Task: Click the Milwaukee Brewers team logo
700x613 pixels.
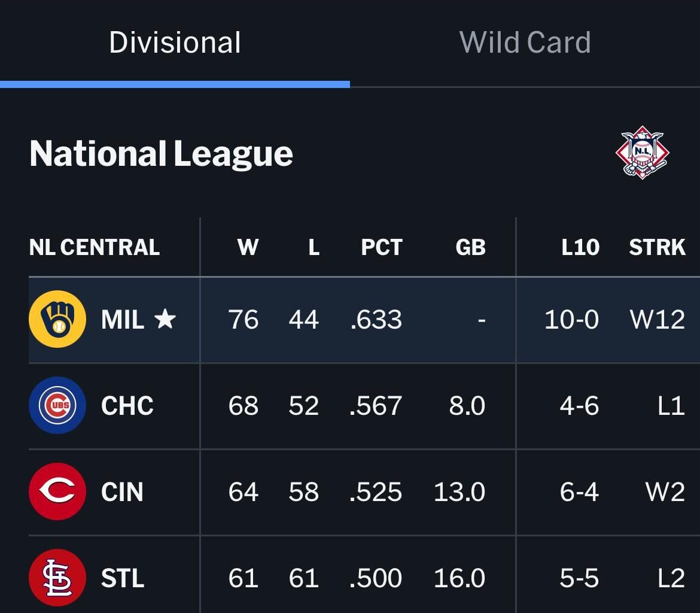Action: tap(57, 320)
